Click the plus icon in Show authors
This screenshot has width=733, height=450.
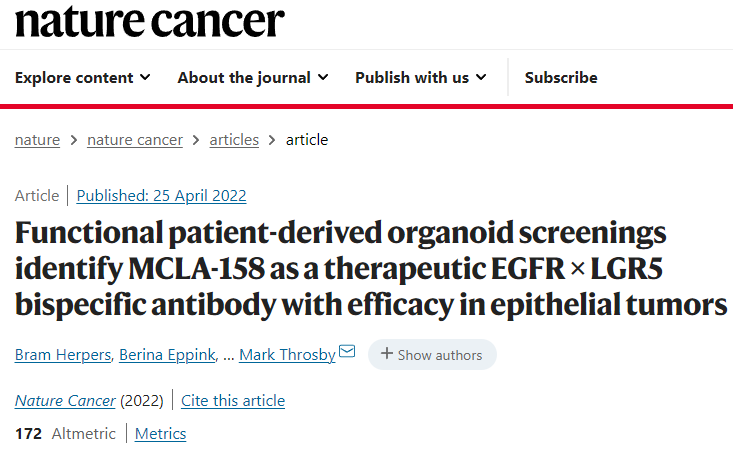(387, 353)
